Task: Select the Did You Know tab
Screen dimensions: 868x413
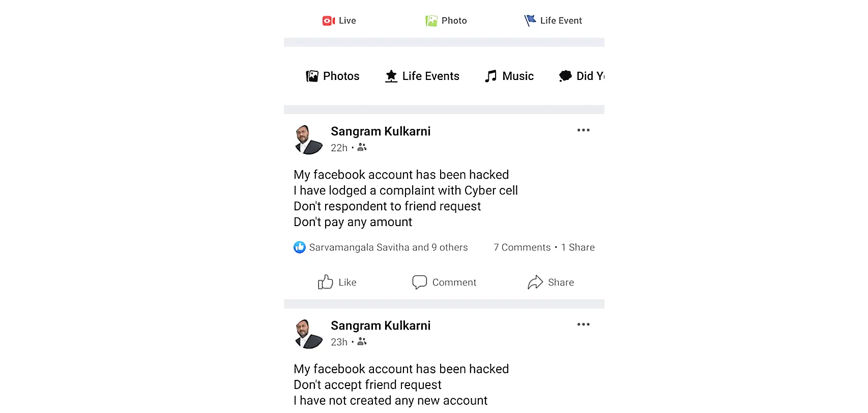Action: 582,76
